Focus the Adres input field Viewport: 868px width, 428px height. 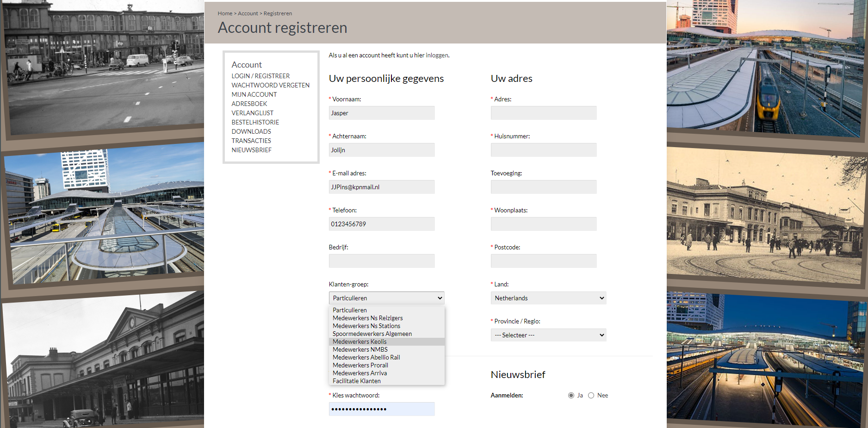[x=544, y=113]
